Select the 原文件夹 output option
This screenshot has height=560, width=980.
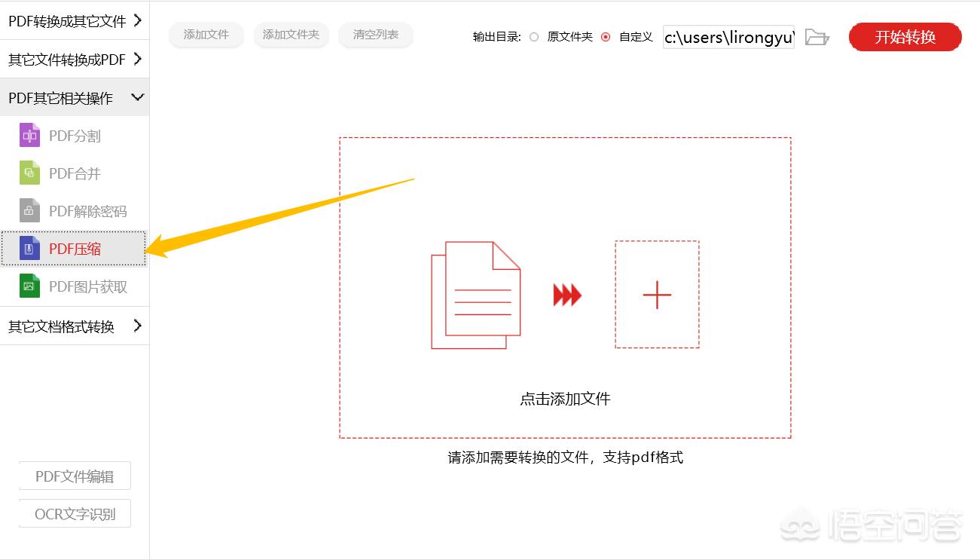(x=534, y=36)
